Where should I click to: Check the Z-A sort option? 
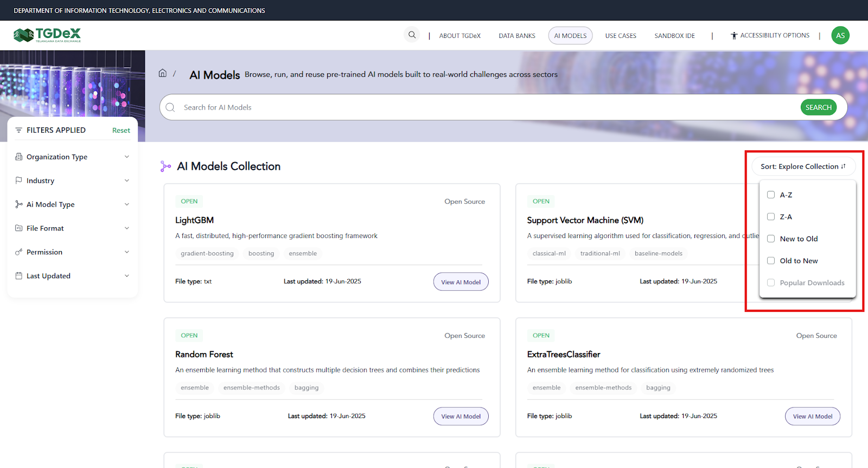click(771, 217)
